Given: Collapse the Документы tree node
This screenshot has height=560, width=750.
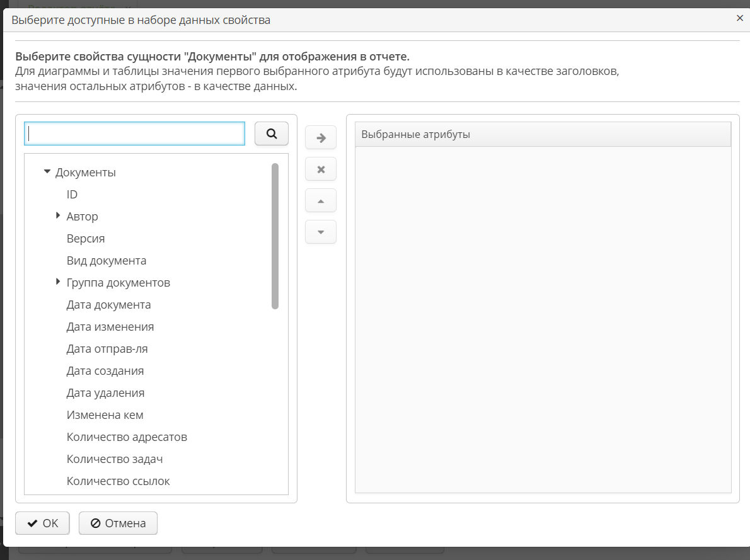Looking at the screenshot, I should point(47,172).
